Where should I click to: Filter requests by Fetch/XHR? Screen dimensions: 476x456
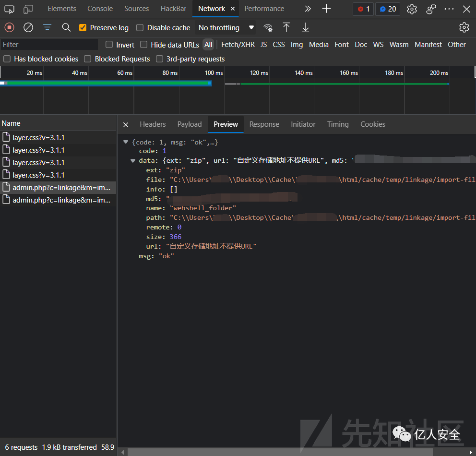(x=238, y=45)
